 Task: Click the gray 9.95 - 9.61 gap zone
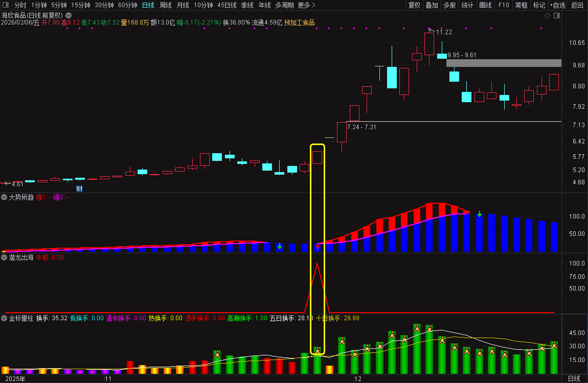(504, 63)
